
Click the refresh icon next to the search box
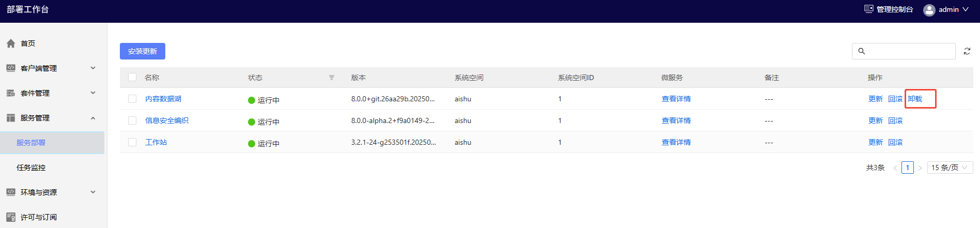click(x=967, y=51)
